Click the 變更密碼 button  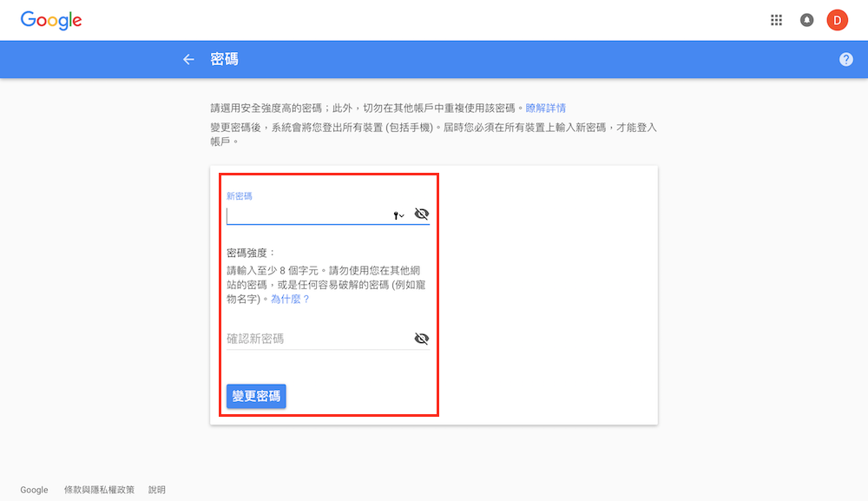coord(256,396)
